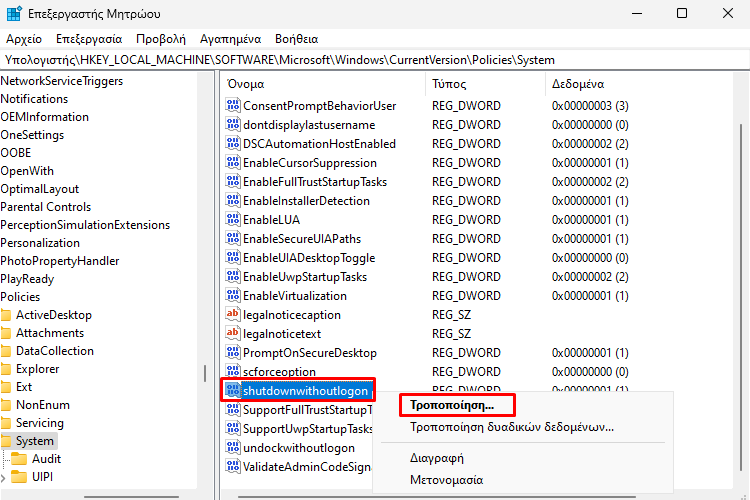Open the Βοήθεια menu
Screen dimensions: 750x500
click(297, 39)
